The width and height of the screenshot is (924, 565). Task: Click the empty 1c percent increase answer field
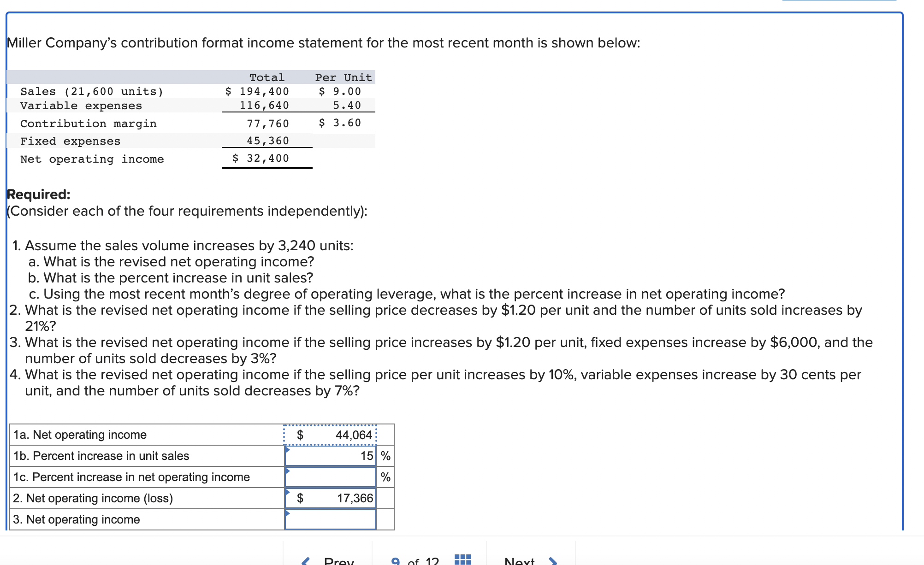pos(330,477)
